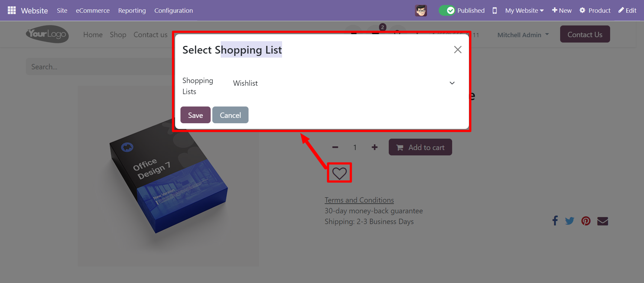Share product via email envelope icon
644x283 pixels.
(603, 221)
